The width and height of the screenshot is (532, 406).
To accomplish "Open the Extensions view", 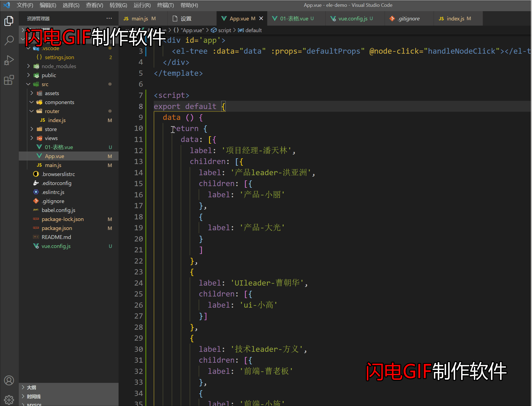I will [x=9, y=80].
